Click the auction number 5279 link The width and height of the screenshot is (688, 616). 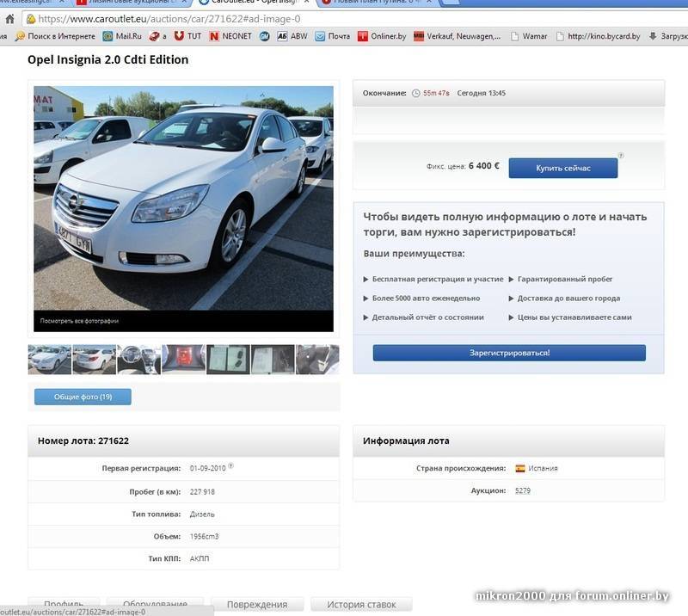coord(523,490)
